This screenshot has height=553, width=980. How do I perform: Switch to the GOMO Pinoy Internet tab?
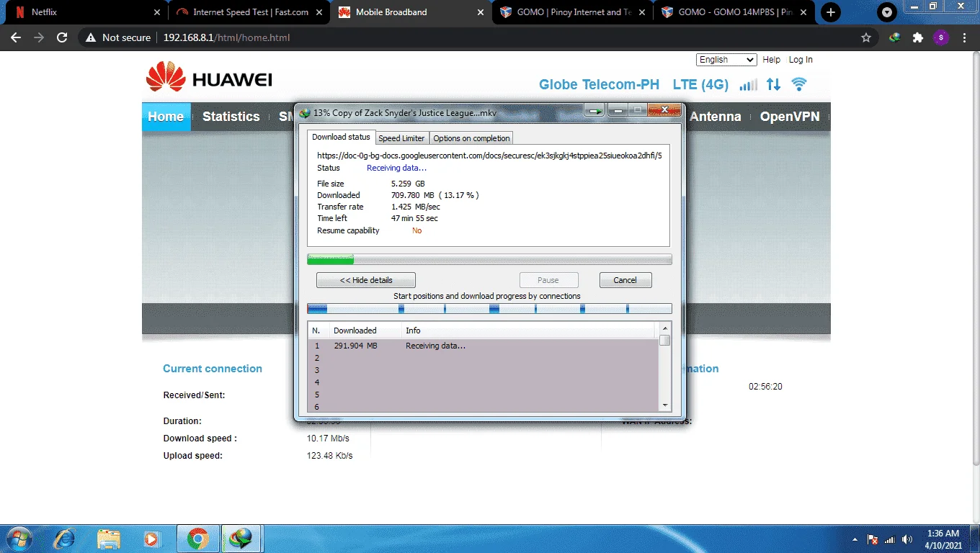573,12
